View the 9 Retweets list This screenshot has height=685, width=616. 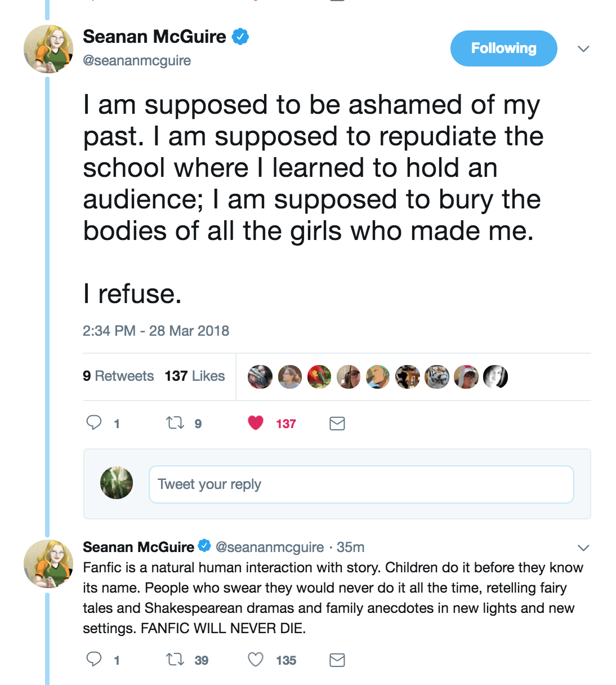point(118,376)
